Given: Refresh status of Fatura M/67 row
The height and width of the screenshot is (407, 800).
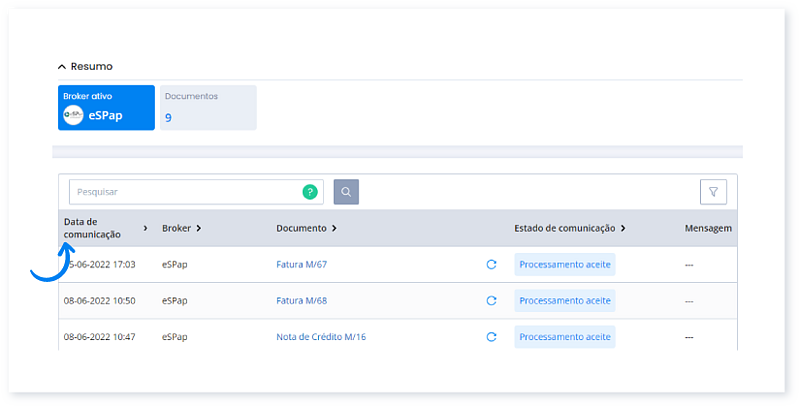Looking at the screenshot, I should [491, 265].
